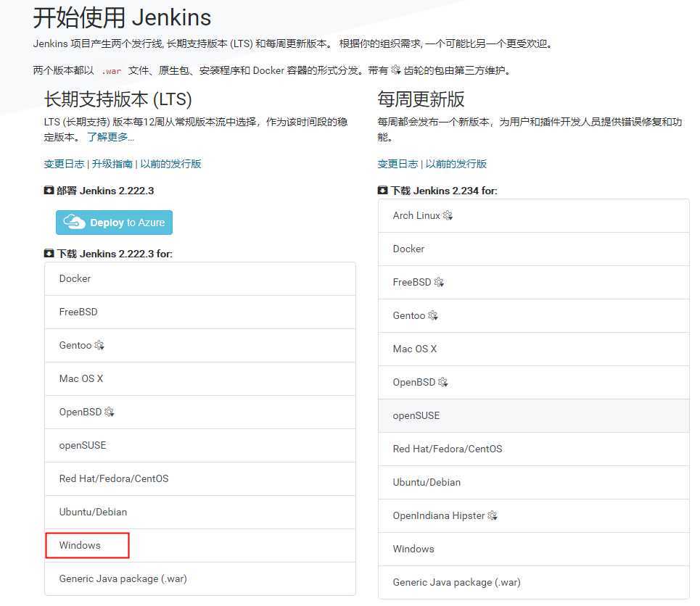Click the gear icon beside weekly Gentoo

coord(432,315)
